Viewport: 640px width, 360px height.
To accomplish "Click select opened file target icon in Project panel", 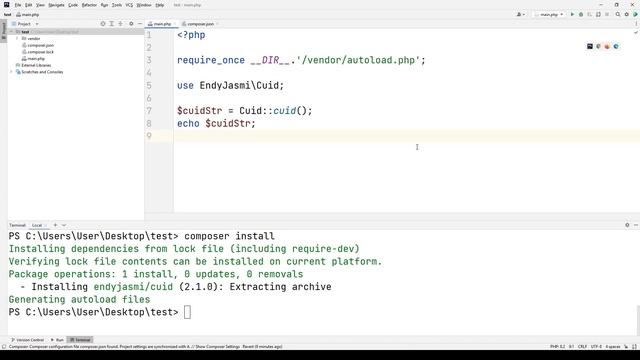I will coord(103,24).
